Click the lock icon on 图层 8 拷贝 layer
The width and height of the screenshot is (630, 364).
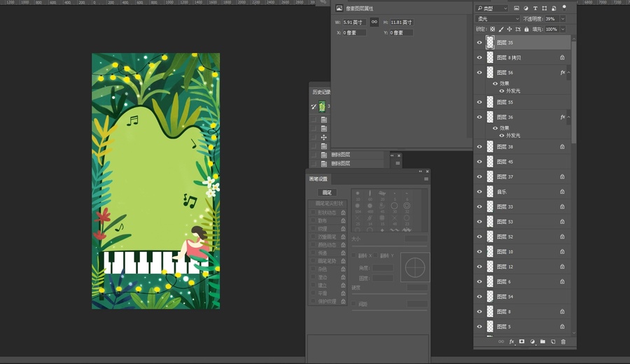pos(562,57)
